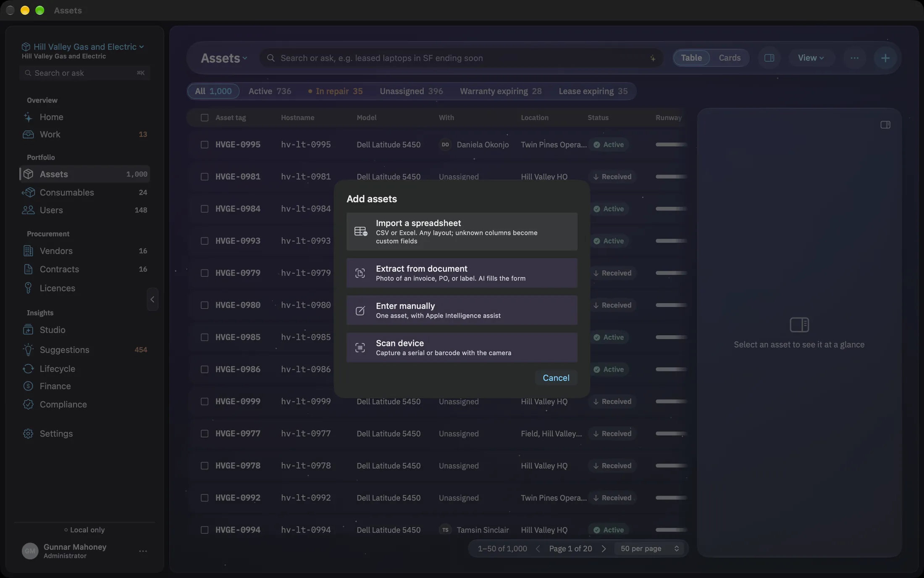Open Users in sidebar
Screen dimensions: 924x578
point(84,210)
